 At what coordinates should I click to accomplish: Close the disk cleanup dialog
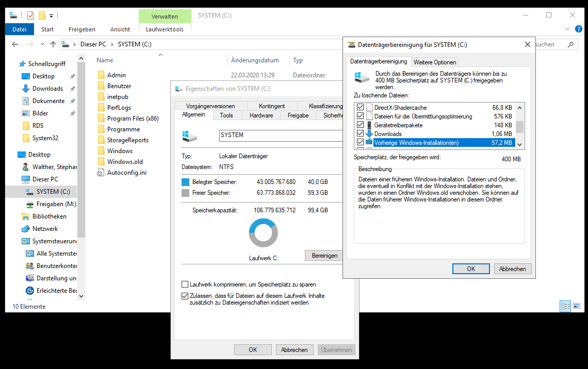(527, 44)
